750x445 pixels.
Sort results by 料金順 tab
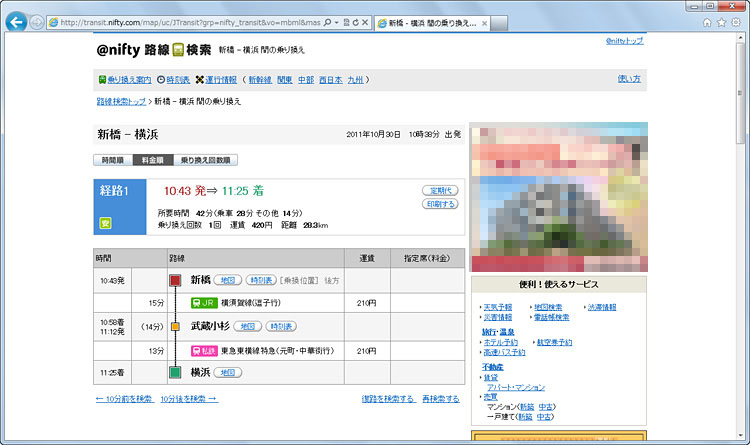[153, 160]
